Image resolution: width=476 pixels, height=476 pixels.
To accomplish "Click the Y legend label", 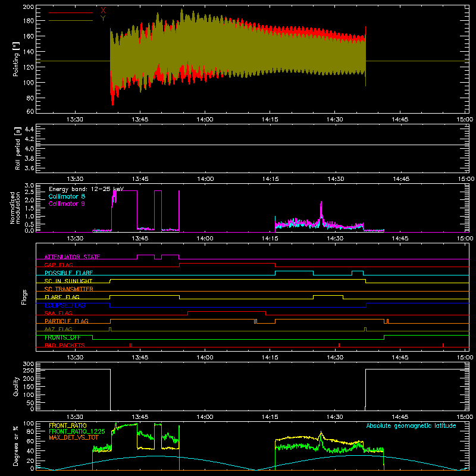I will (x=103, y=18).
